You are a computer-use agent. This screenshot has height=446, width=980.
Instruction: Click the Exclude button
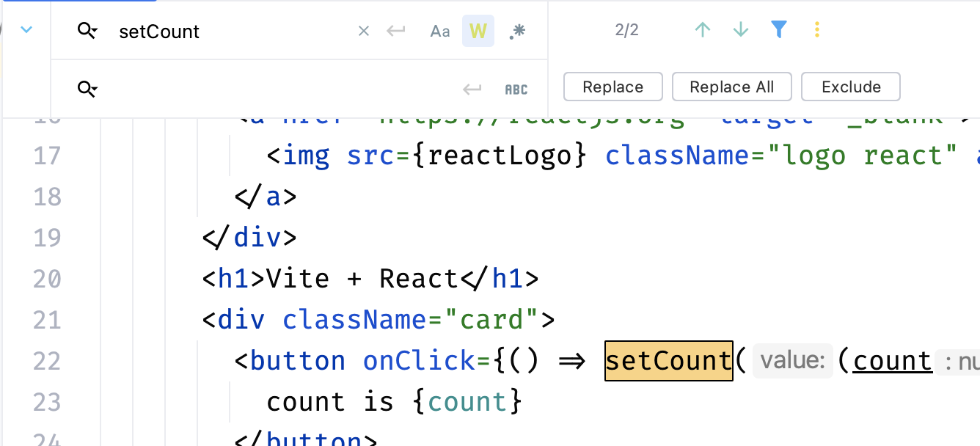[850, 87]
